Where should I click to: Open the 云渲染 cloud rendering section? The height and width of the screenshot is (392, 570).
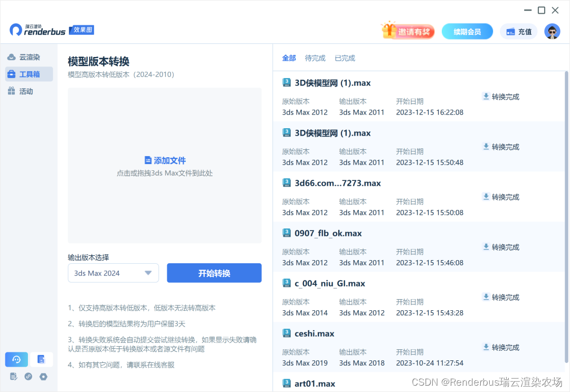point(29,57)
